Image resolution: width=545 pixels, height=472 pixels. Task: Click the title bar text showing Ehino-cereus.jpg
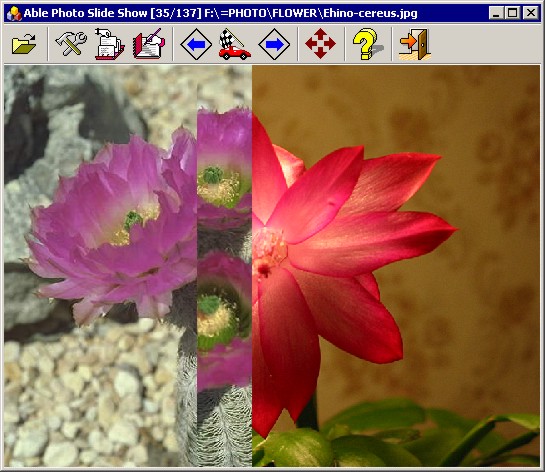370,13
